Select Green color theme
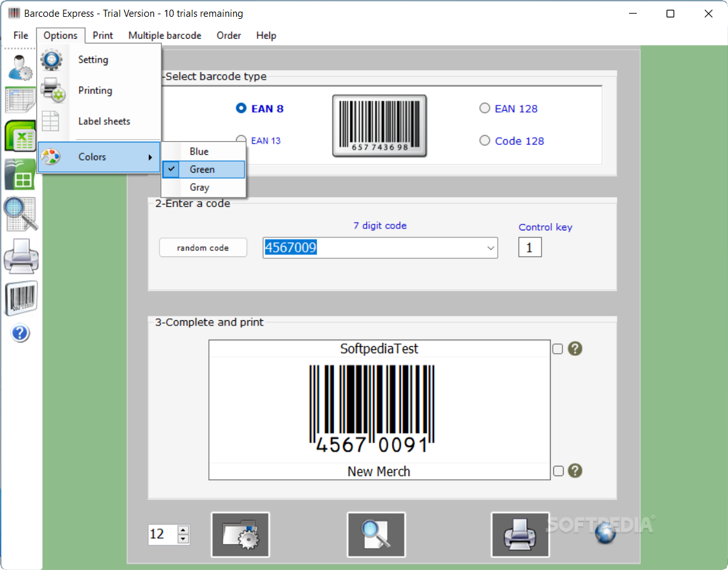Viewport: 728px width, 570px height. click(203, 170)
